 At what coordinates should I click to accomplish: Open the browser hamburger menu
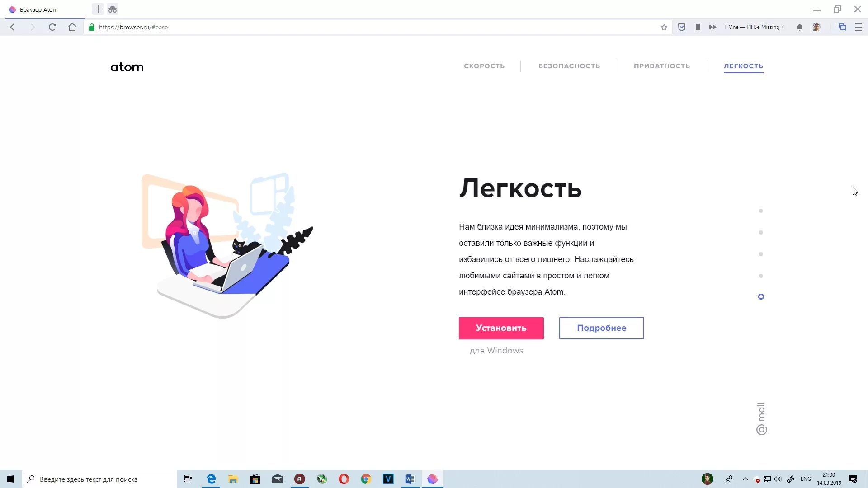coord(858,27)
